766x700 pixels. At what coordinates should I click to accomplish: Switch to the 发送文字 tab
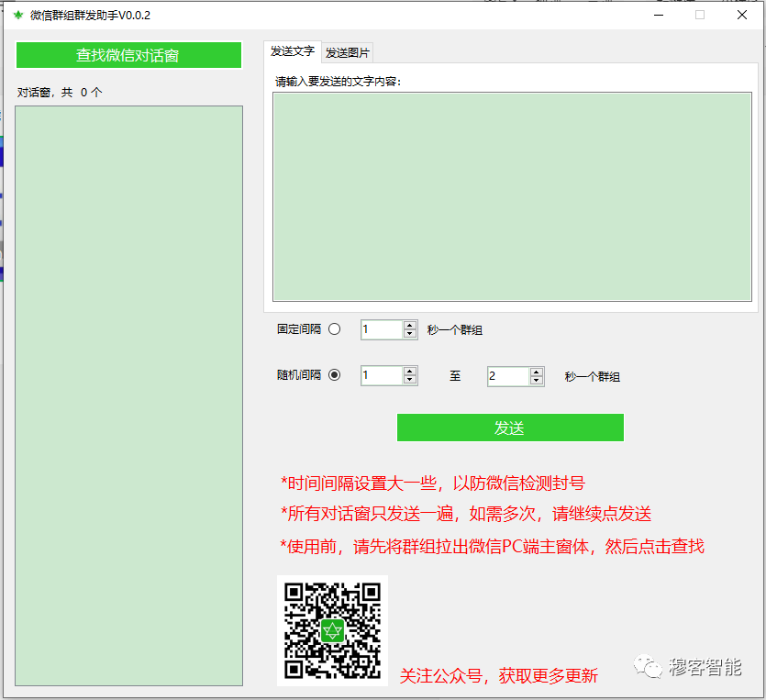[x=292, y=52]
